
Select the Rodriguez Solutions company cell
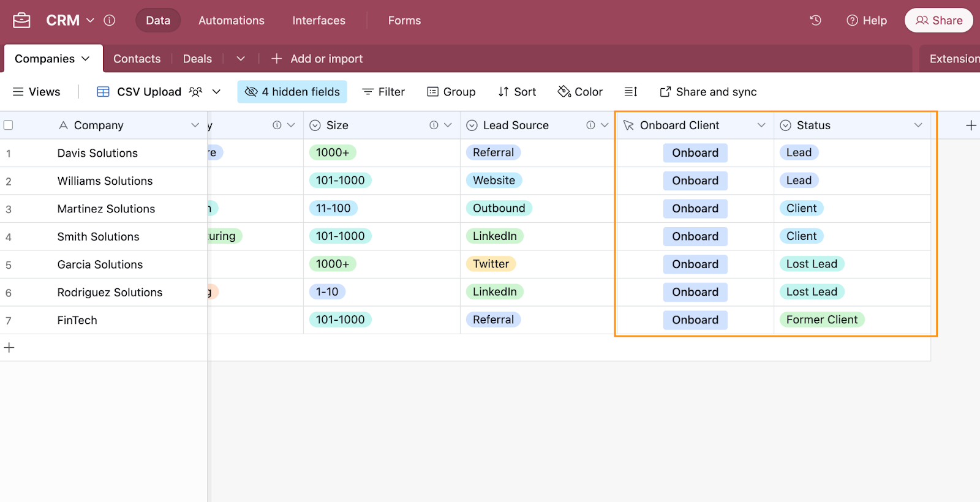110,293
